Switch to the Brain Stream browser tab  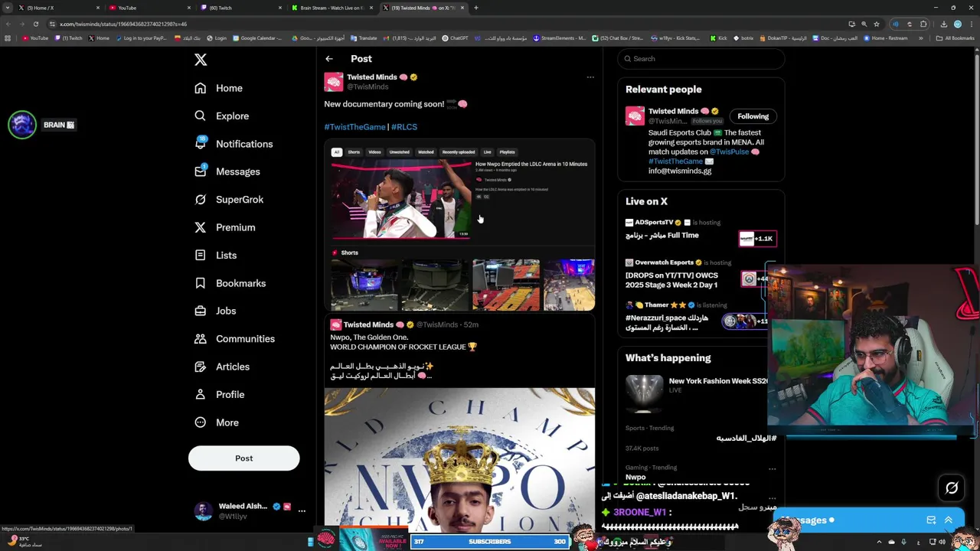[332, 8]
